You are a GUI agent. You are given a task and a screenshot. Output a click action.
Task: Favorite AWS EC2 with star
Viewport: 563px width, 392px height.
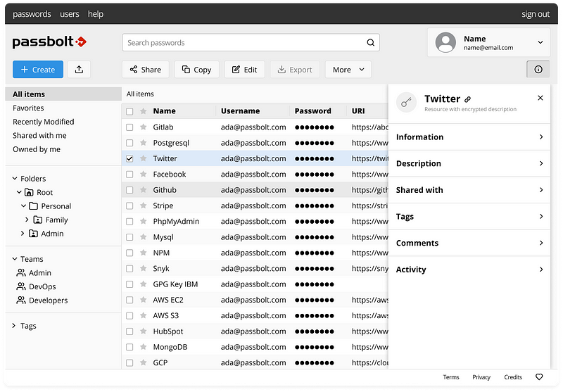coord(144,300)
